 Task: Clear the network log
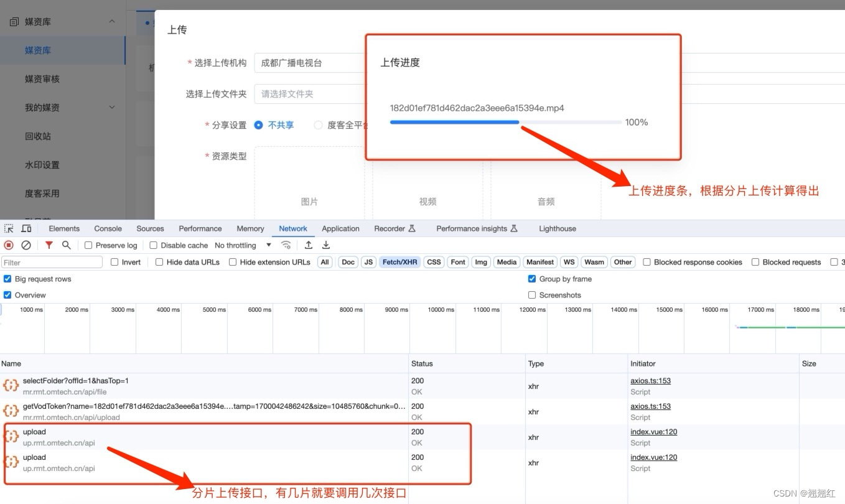26,245
